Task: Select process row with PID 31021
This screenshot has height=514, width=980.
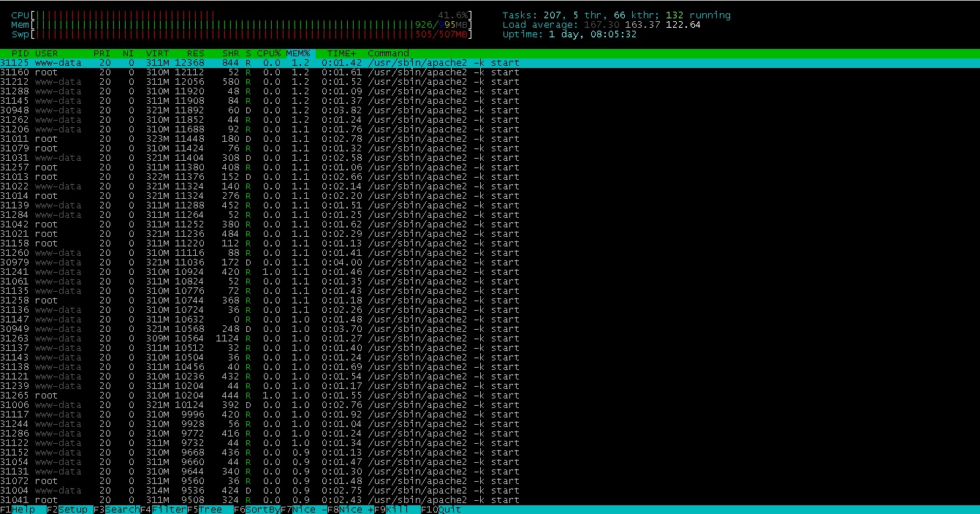Action: tap(490, 234)
